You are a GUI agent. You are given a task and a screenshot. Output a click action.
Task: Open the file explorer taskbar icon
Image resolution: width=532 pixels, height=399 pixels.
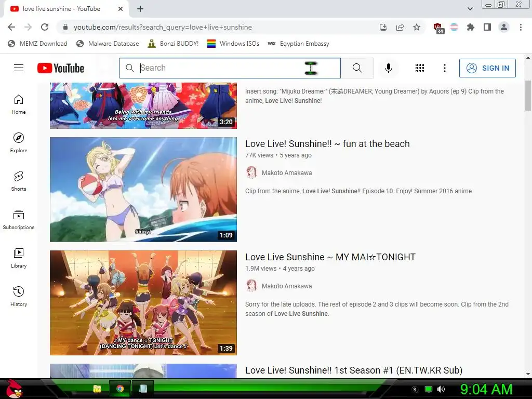click(97, 389)
